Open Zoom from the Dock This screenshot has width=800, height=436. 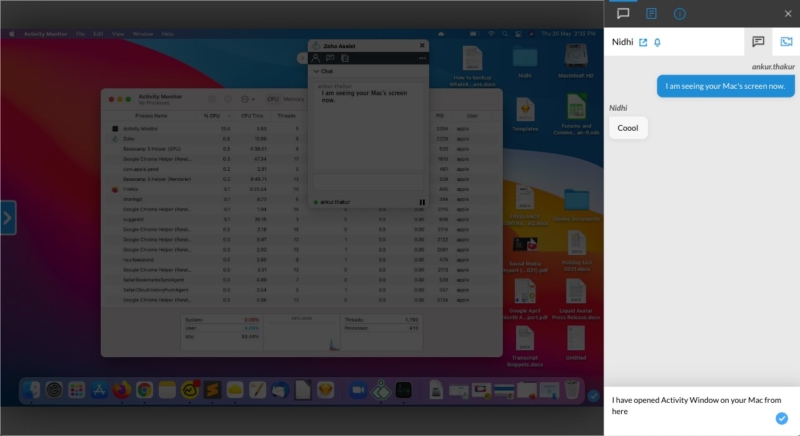(x=358, y=390)
